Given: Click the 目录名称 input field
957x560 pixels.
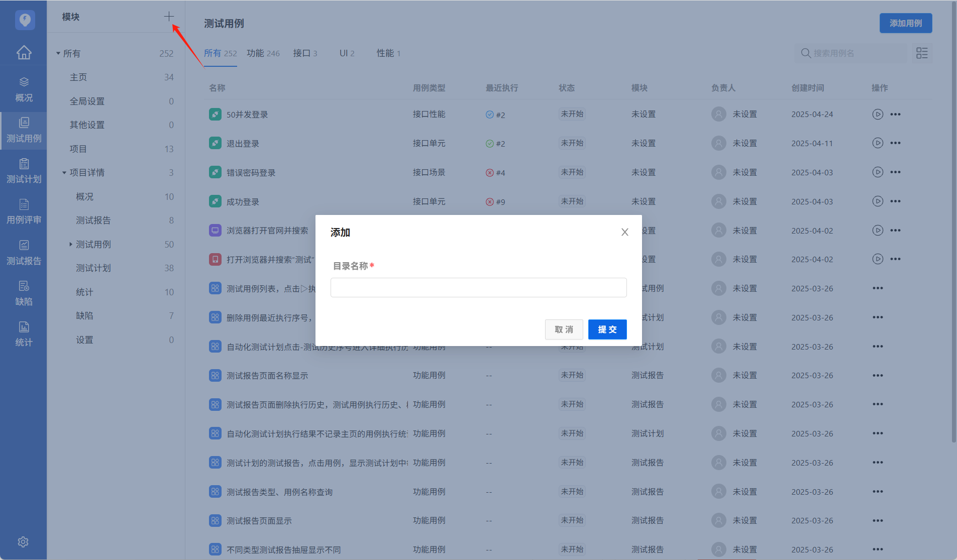Looking at the screenshot, I should pos(478,288).
